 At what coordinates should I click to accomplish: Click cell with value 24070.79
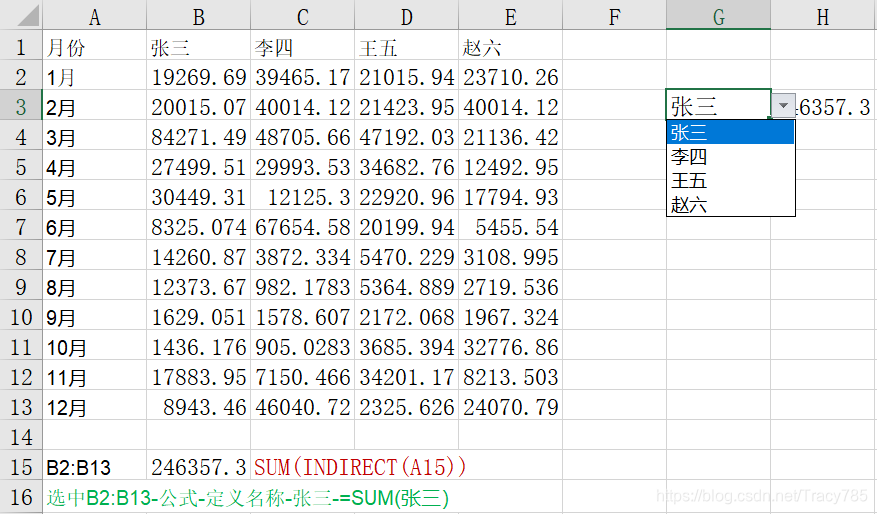(x=511, y=406)
